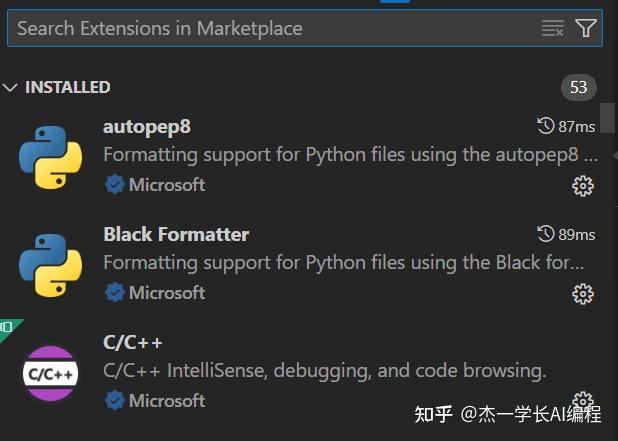Click the INSTALLED section header label
Screen dimensions: 618x441
67,88
